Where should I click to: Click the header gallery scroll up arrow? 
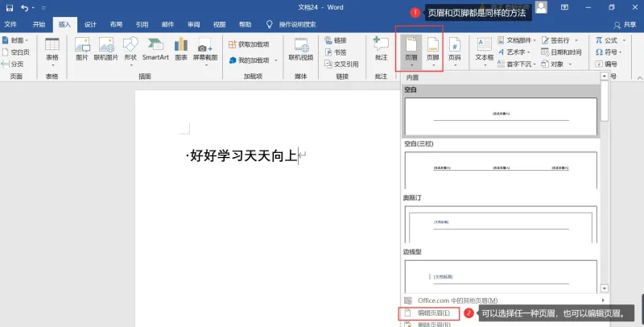pos(605,76)
